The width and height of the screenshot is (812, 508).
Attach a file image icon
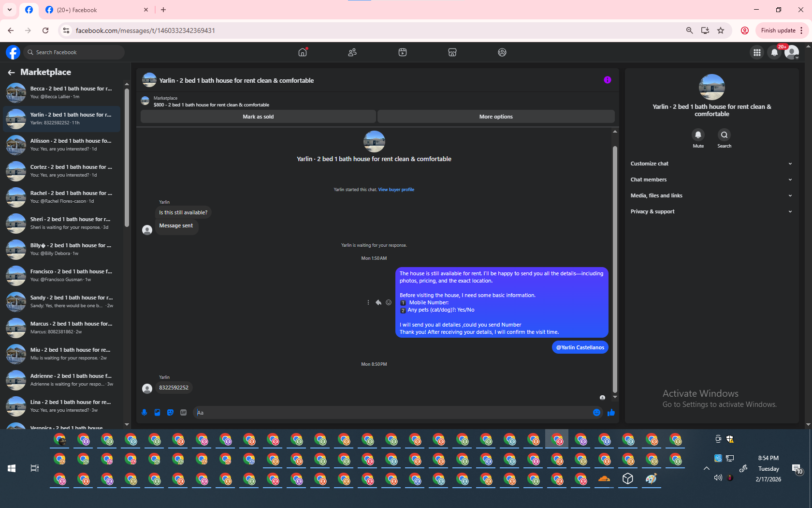click(x=157, y=412)
